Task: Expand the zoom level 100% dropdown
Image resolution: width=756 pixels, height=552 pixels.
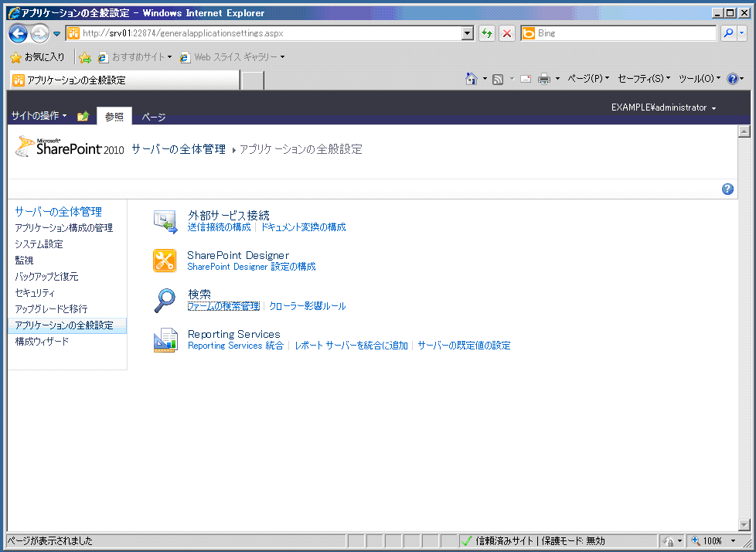Action: 733,541
